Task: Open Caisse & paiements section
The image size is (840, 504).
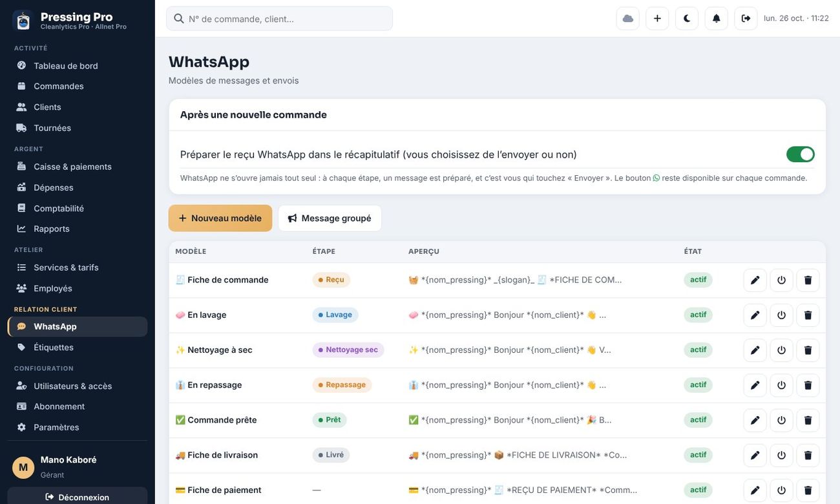Action: pyautogui.click(x=78, y=167)
